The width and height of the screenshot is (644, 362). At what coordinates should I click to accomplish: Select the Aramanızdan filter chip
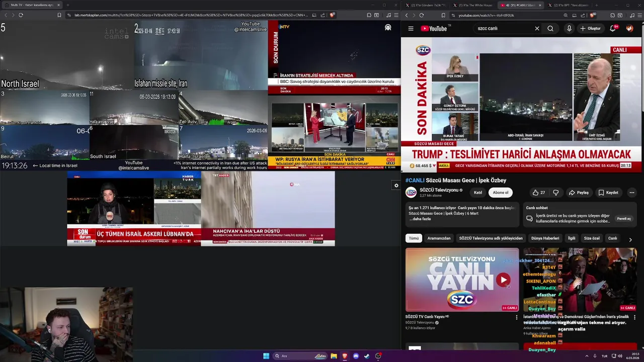(x=439, y=238)
